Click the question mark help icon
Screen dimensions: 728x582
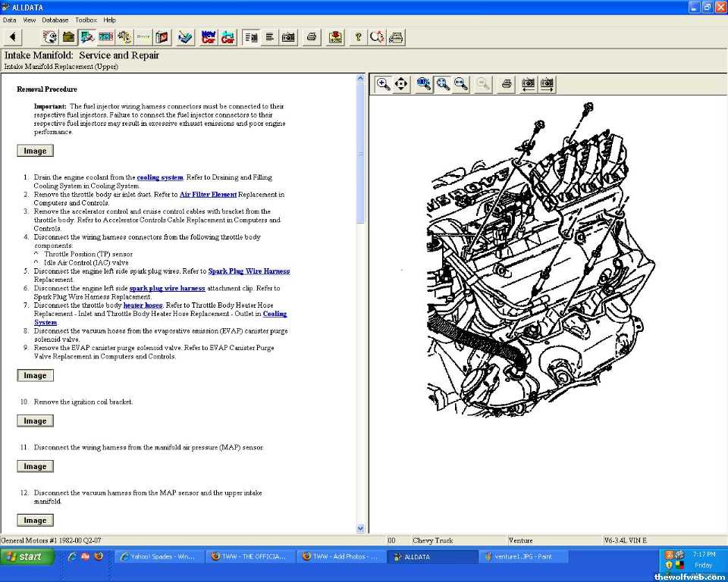[x=358, y=36]
